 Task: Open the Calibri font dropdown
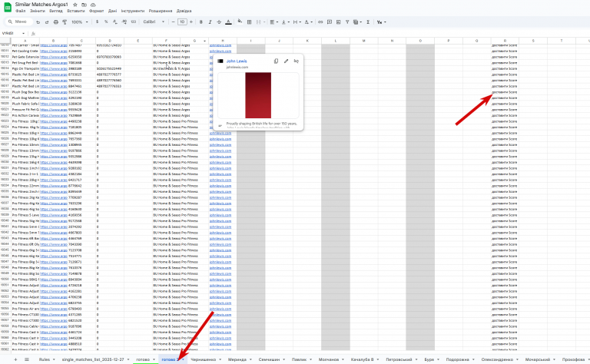[x=154, y=22]
